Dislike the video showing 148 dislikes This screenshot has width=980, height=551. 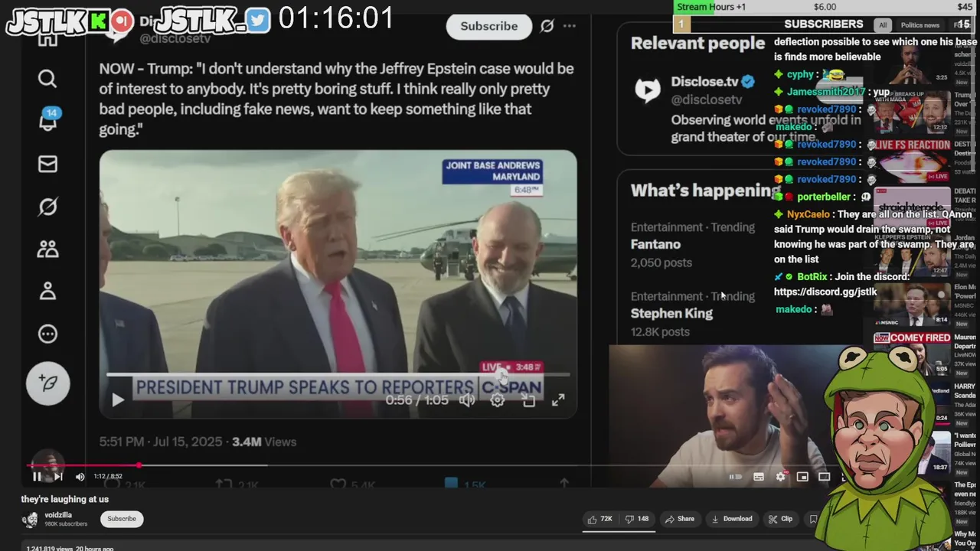(x=636, y=519)
